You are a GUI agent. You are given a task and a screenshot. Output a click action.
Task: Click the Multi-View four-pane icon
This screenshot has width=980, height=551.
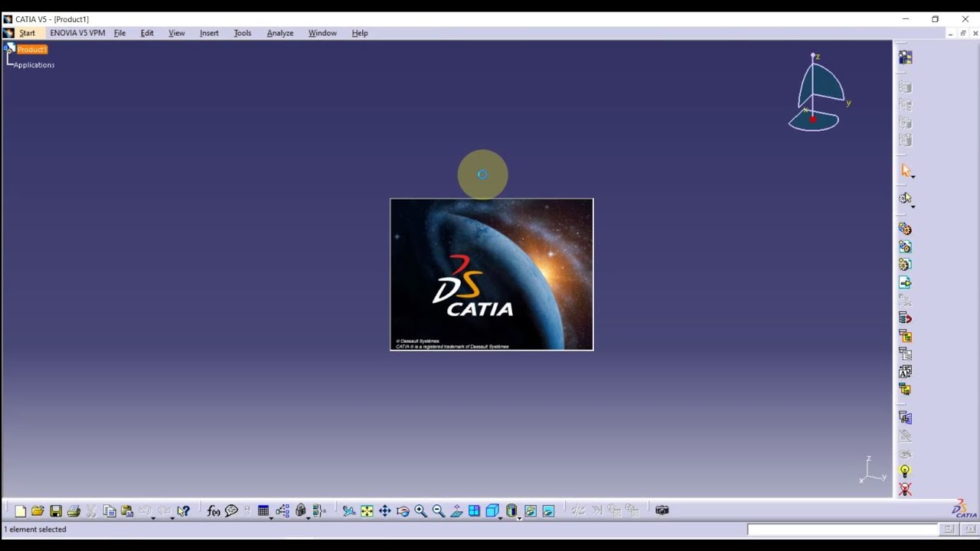475,511
